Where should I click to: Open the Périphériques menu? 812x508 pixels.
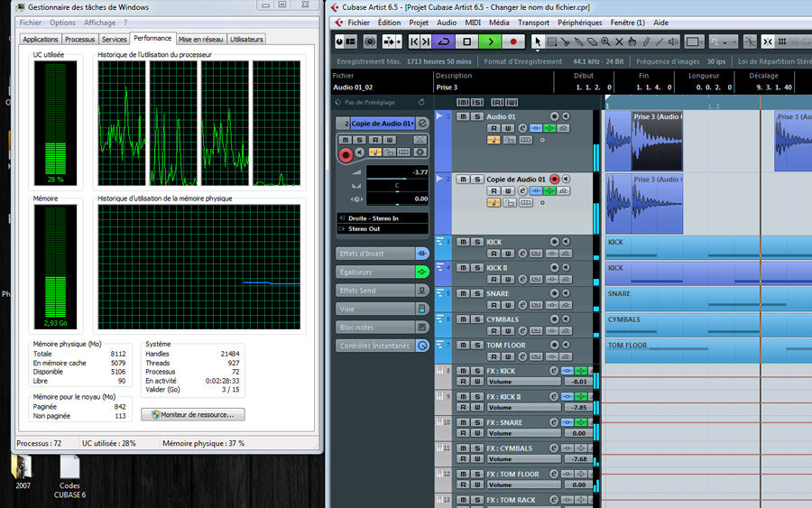coord(579,23)
